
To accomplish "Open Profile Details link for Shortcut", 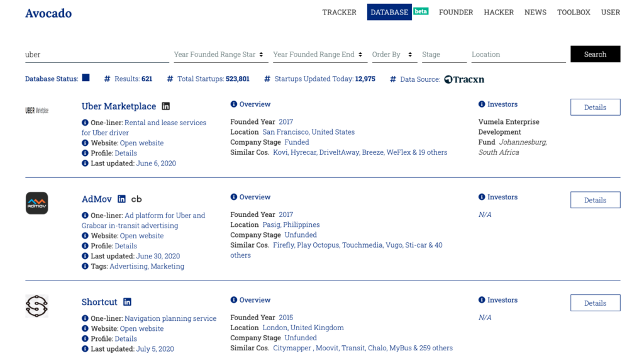I will click(x=126, y=339).
